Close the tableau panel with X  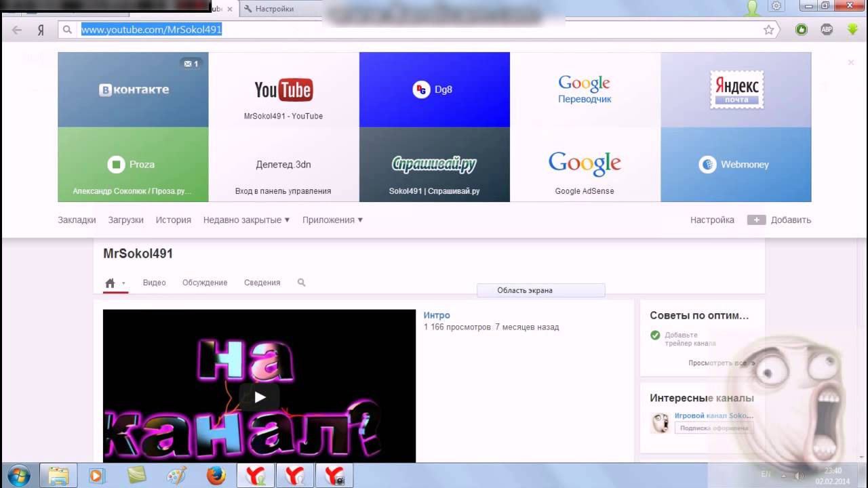click(x=850, y=62)
